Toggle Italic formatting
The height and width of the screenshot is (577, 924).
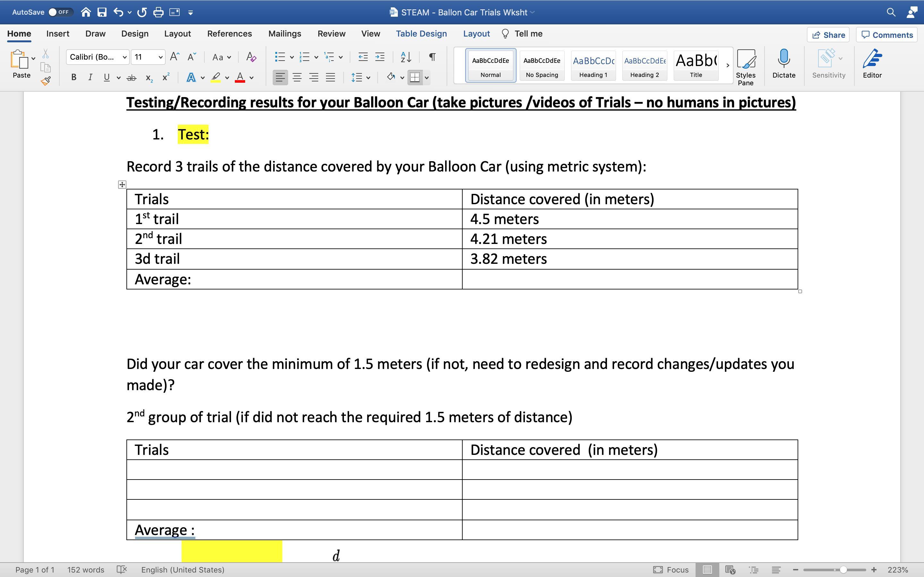click(90, 78)
